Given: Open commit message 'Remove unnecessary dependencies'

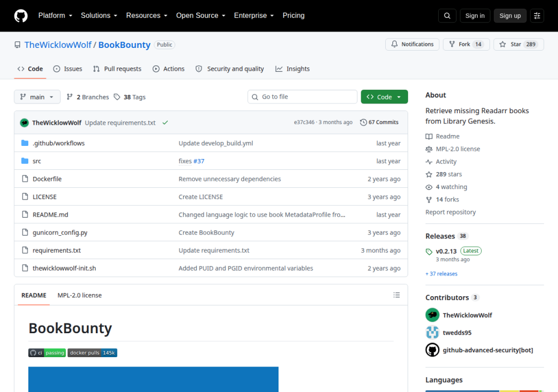Looking at the screenshot, I should click(x=229, y=179).
